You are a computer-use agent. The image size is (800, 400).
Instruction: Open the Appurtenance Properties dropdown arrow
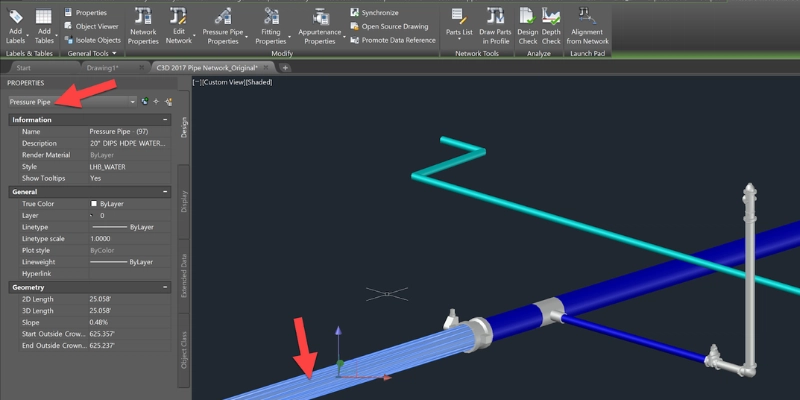point(344,37)
